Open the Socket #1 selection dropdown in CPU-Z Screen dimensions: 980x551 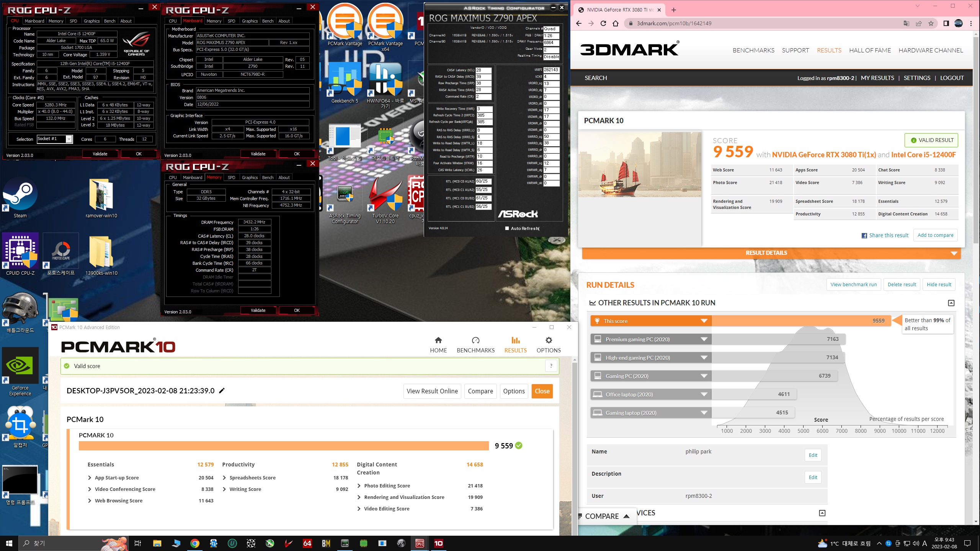pyautogui.click(x=69, y=139)
